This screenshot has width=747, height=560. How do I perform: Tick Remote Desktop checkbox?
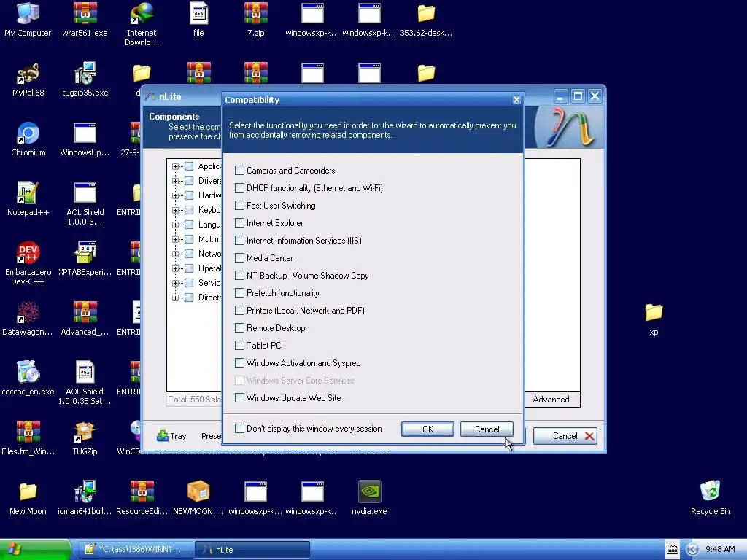tap(239, 327)
